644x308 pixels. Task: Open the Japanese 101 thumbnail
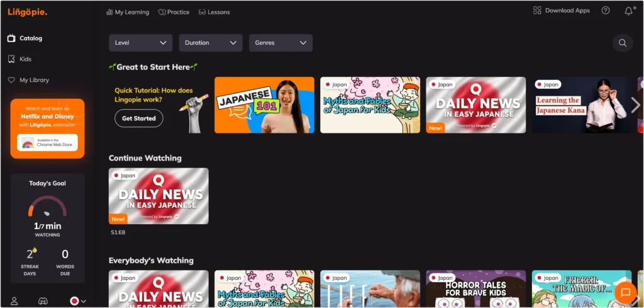tap(265, 105)
